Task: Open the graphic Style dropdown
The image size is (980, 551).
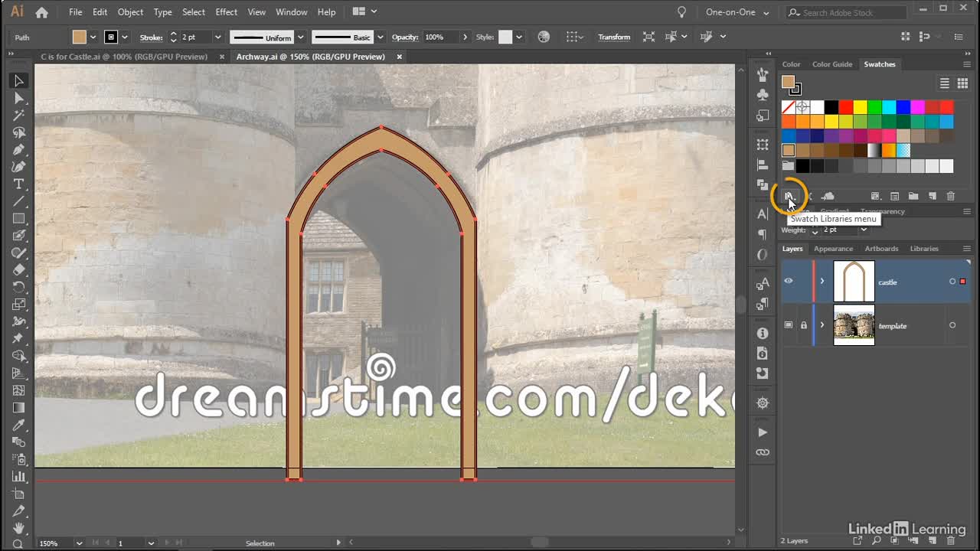Action: coord(519,37)
